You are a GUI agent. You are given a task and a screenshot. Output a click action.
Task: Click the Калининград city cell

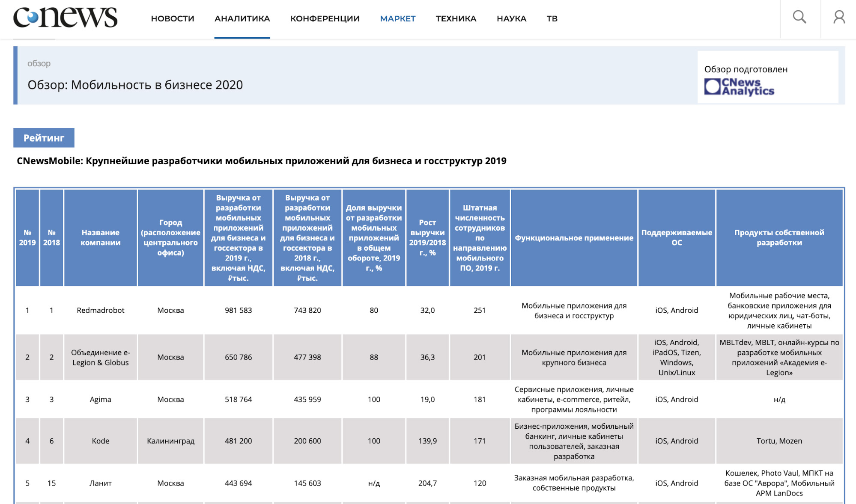pos(170,441)
